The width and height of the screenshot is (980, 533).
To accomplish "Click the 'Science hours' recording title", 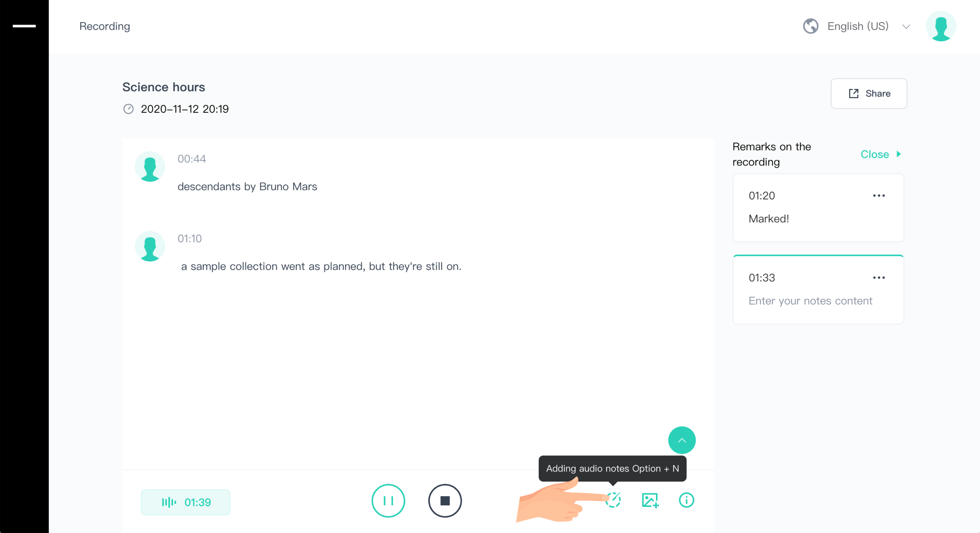I will 163,87.
